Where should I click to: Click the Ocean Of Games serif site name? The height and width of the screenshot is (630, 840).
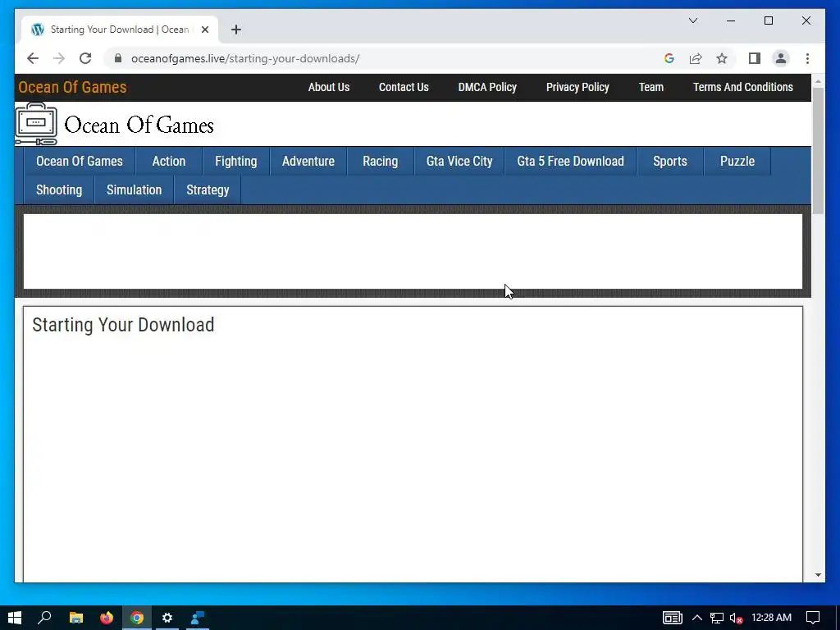click(x=139, y=126)
